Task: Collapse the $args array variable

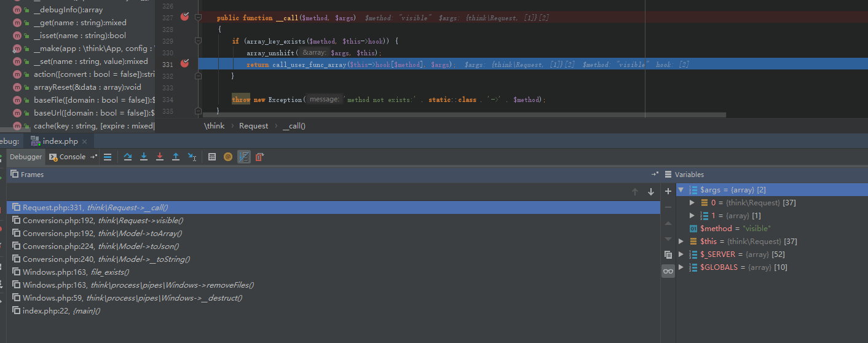Action: 681,190
